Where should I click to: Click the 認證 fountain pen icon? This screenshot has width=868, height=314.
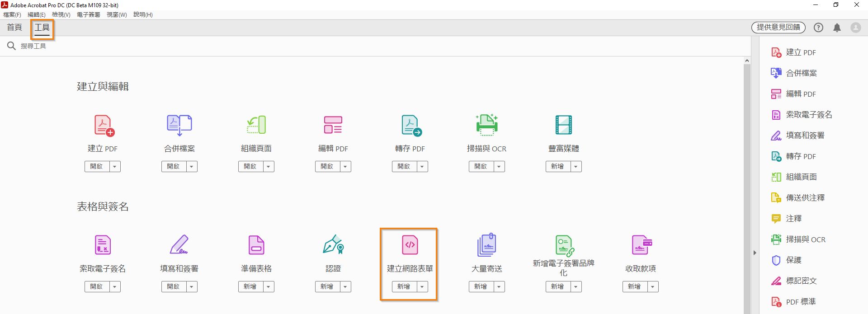tap(334, 244)
